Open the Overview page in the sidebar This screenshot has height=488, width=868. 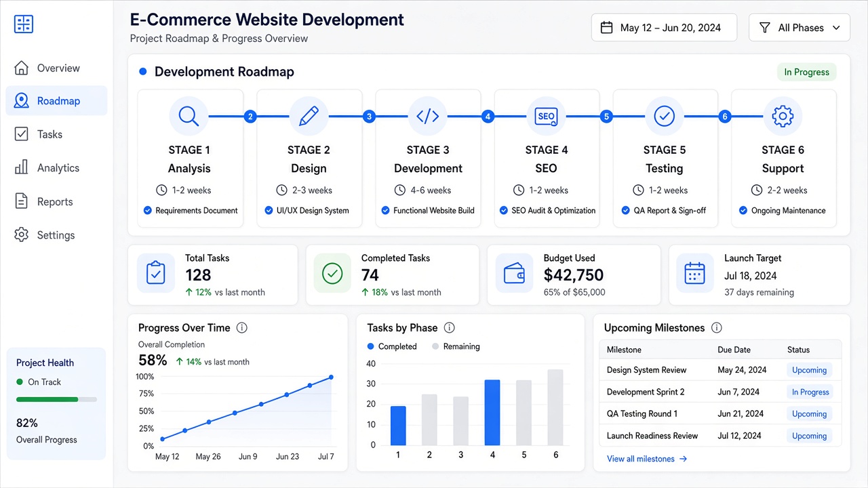(56, 68)
